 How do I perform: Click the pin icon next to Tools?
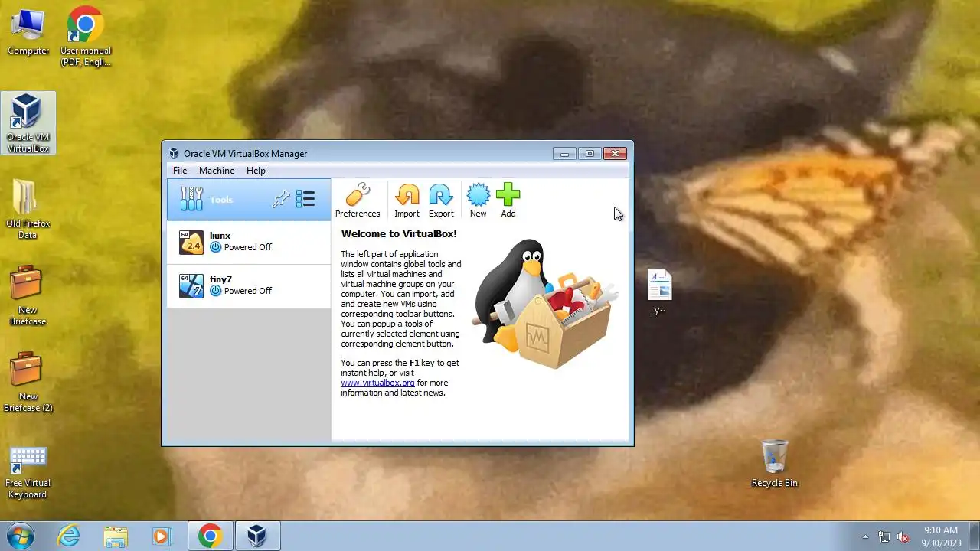click(x=281, y=200)
